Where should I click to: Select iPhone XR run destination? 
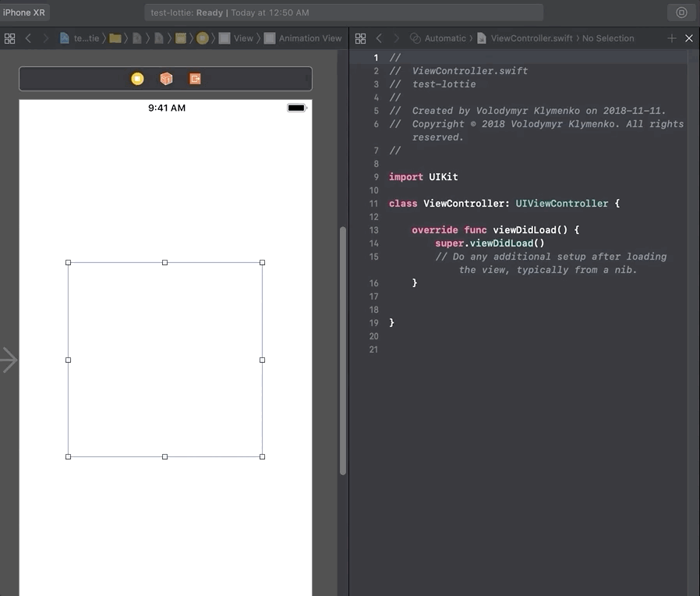[24, 12]
